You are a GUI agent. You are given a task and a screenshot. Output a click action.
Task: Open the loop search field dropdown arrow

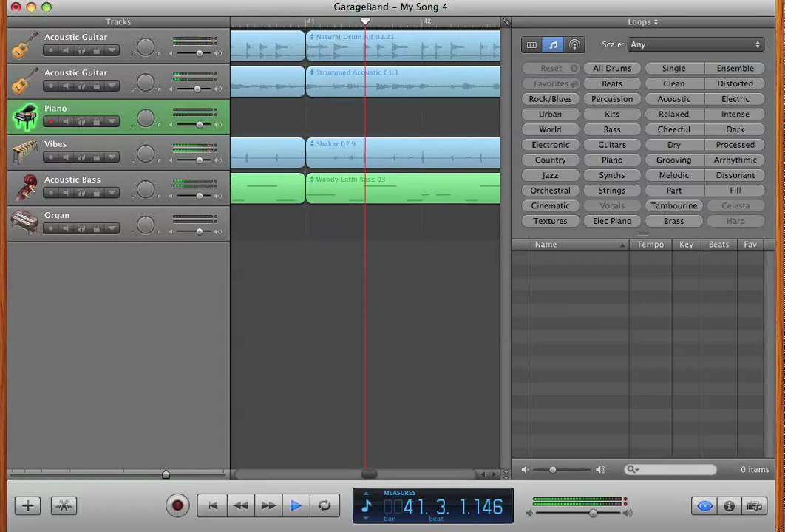coord(637,470)
